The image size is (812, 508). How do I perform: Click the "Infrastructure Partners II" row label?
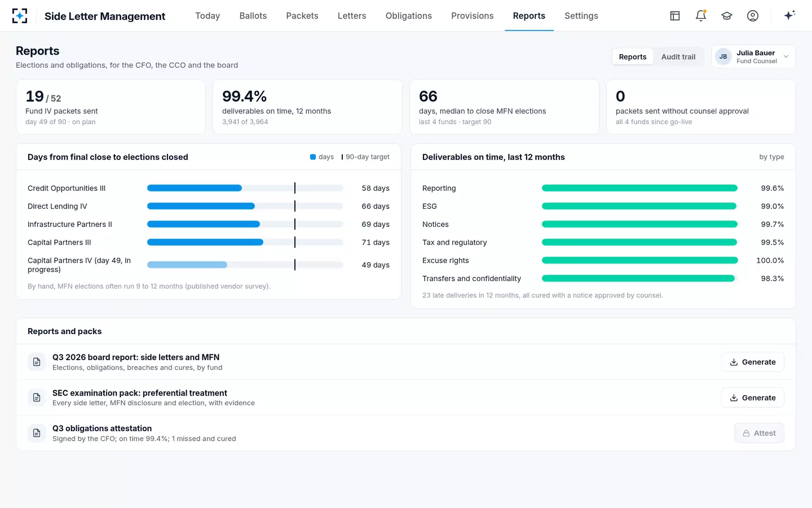[x=70, y=224]
